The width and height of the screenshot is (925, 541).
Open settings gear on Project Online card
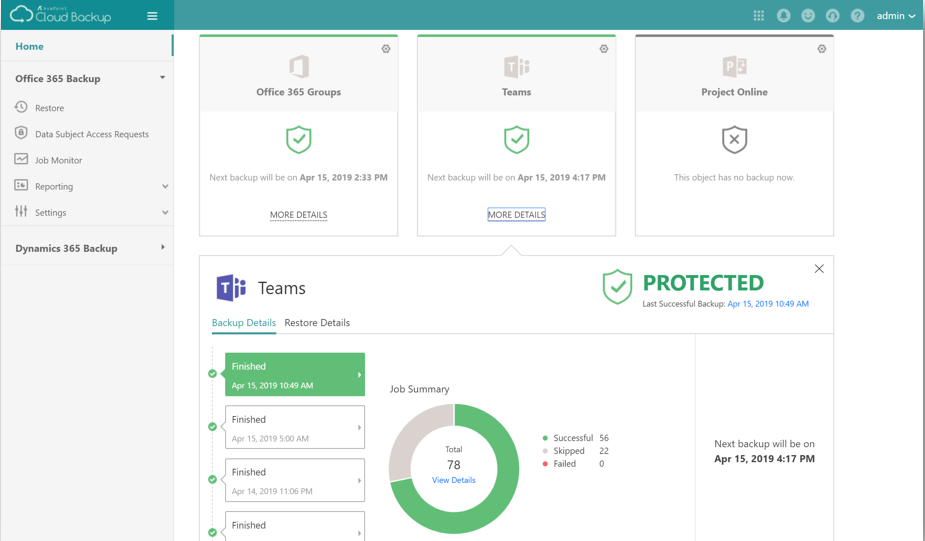click(821, 49)
